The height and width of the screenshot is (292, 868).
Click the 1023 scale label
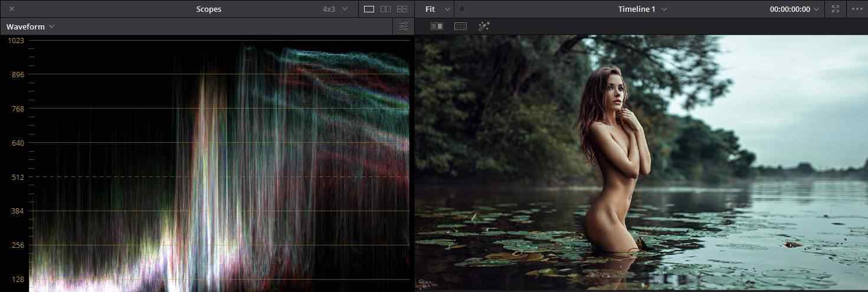pyautogui.click(x=16, y=40)
